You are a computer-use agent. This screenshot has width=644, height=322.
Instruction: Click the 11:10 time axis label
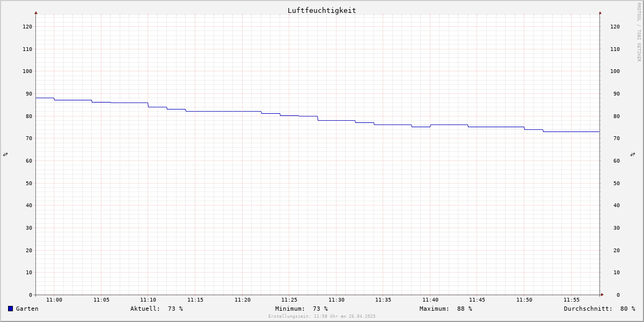coord(148,300)
